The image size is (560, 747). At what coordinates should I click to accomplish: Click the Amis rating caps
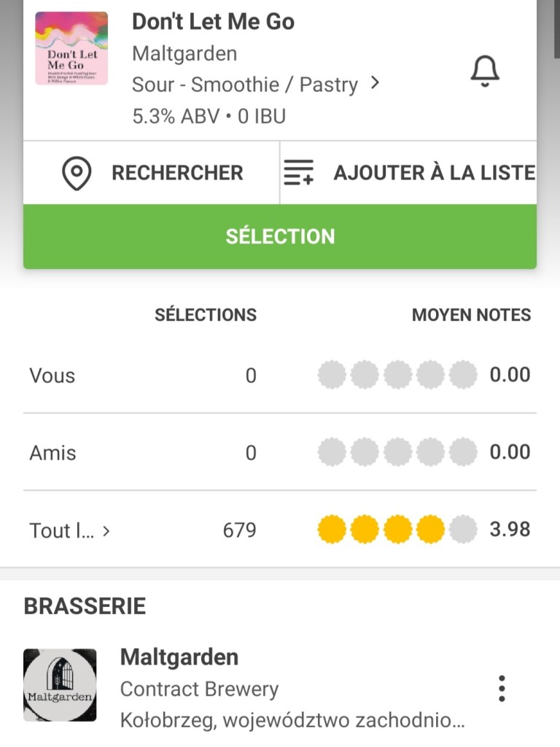click(397, 452)
